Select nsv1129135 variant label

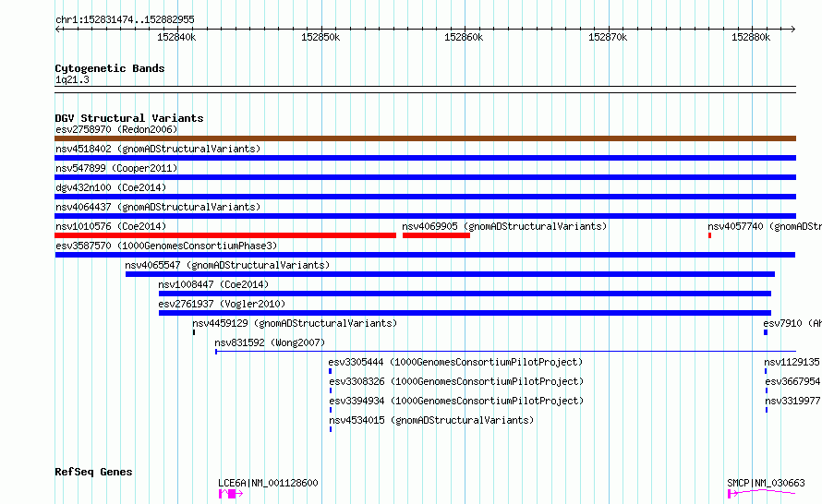click(792, 362)
